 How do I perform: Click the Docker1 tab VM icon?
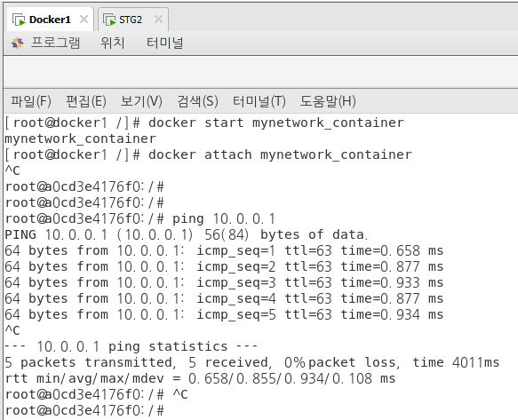click(x=19, y=20)
